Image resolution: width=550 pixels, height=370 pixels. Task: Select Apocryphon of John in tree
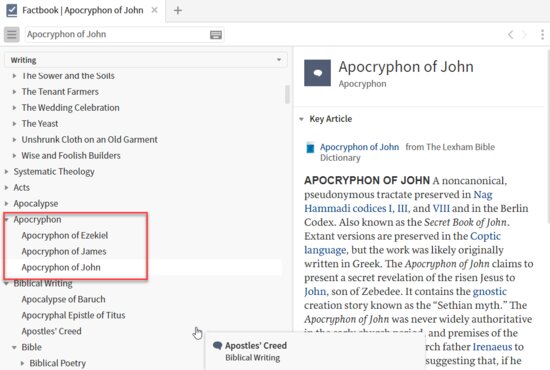pos(61,267)
